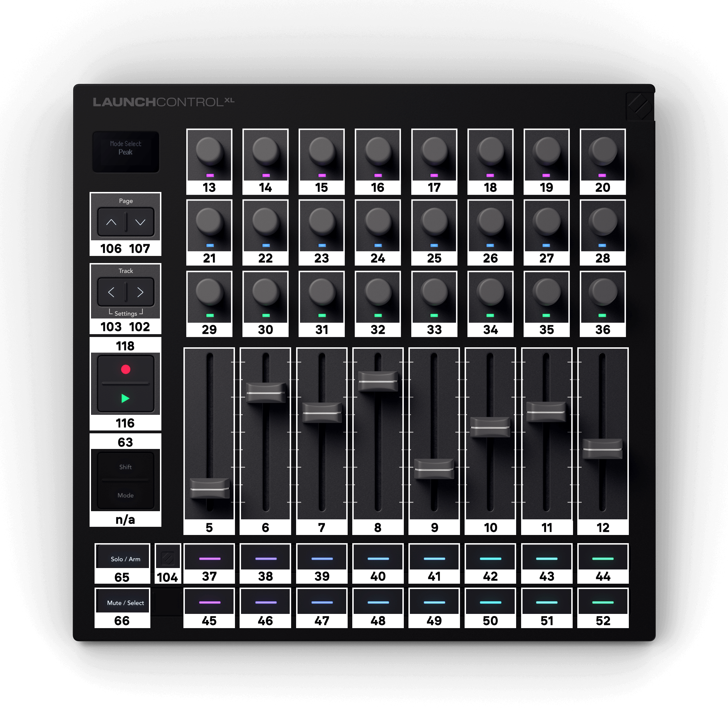Click knob 13 in the top row
This screenshot has height=728, width=728.
pyautogui.click(x=209, y=151)
